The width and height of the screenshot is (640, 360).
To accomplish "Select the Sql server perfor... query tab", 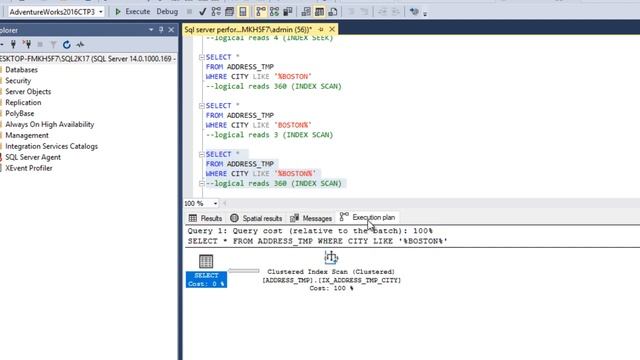I will [x=248, y=29].
